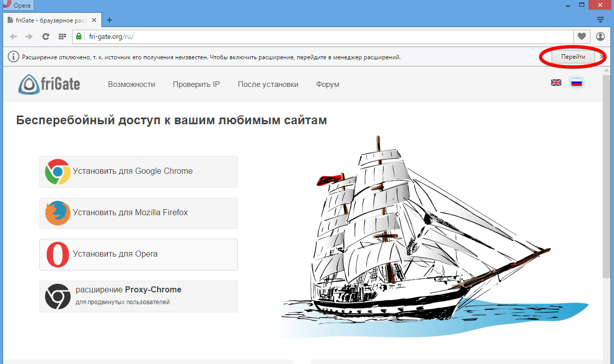Screen dimensions: 614x364
Task: Close the extension notification bar
Action: tap(602, 57)
